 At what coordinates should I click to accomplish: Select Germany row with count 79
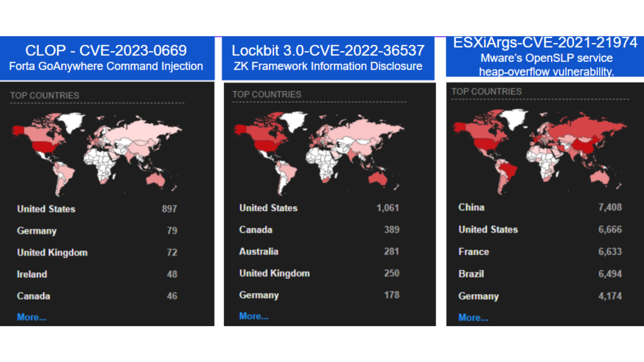pos(97,231)
